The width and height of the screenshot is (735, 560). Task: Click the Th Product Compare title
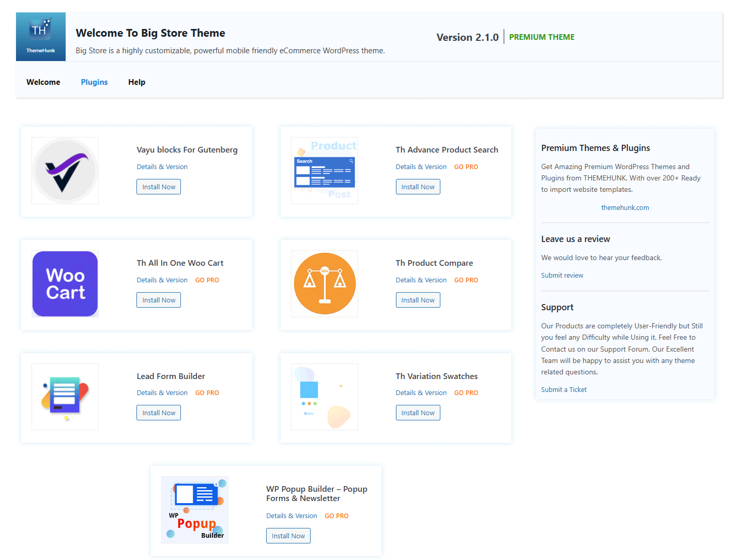(x=434, y=263)
